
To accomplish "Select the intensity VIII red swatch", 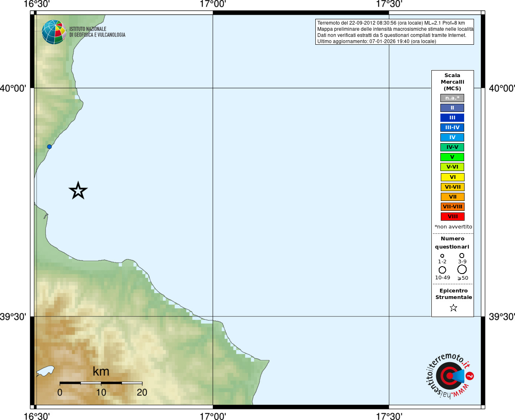I will 452,217.
